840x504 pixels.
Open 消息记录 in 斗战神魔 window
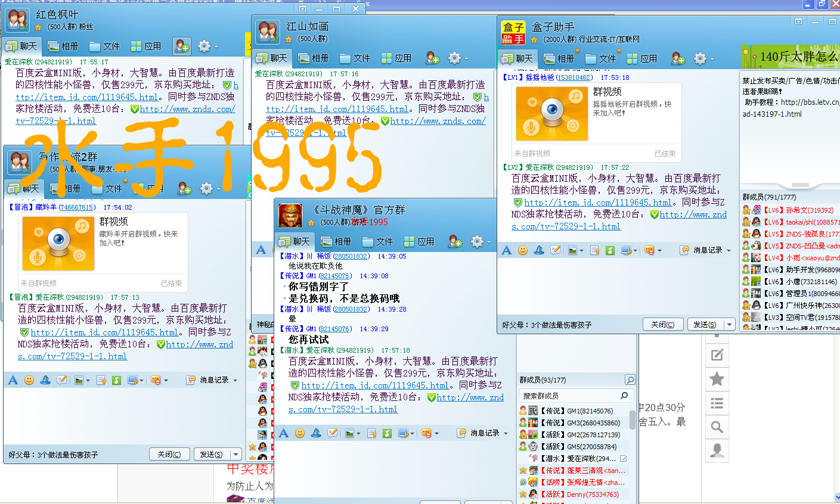(479, 433)
